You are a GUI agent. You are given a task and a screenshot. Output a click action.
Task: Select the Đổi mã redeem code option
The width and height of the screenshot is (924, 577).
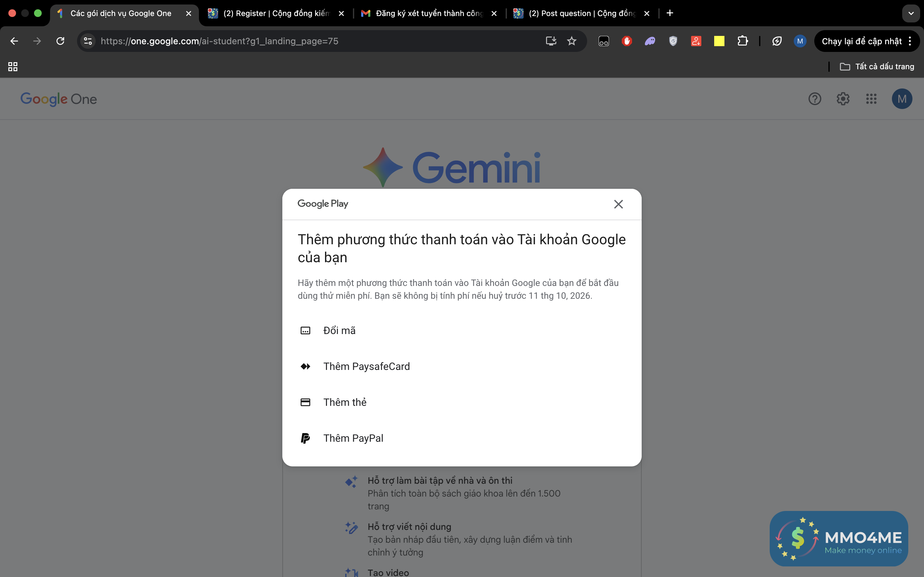(339, 330)
